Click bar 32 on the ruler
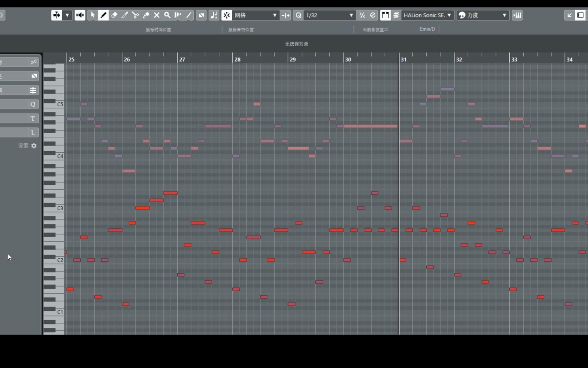Viewport: 588px width, 368px height. pyautogui.click(x=459, y=59)
